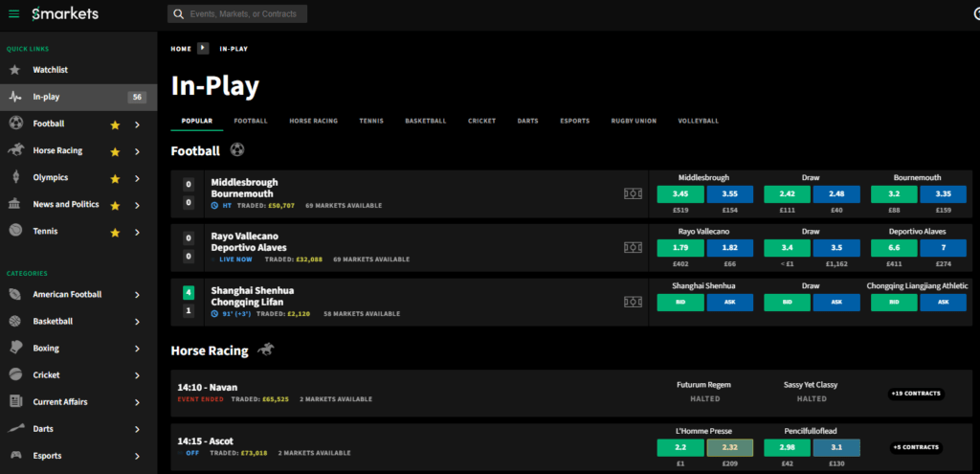
Task: Toggle the favourite star next to Football
Action: pos(115,124)
